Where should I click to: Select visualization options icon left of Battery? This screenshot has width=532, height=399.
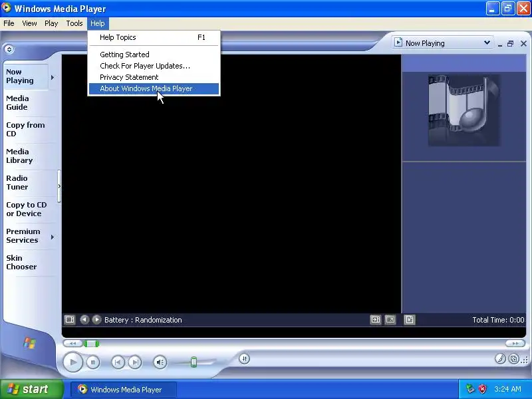point(70,320)
